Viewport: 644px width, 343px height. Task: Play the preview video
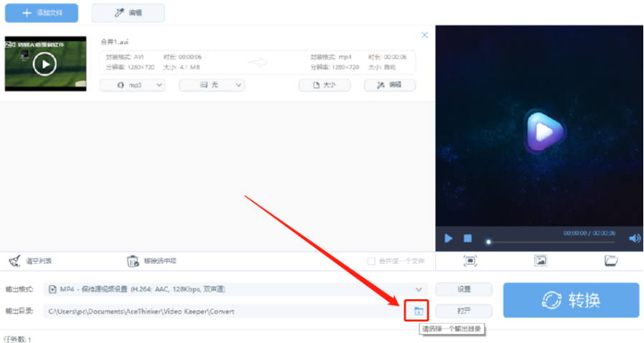(x=448, y=238)
